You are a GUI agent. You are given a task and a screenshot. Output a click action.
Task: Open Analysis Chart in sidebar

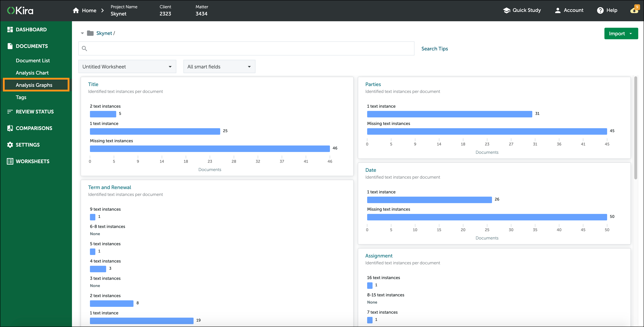coord(32,73)
